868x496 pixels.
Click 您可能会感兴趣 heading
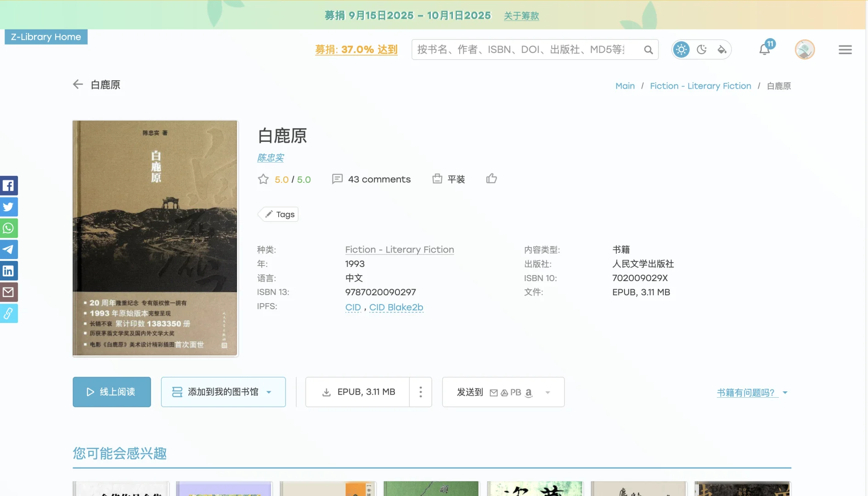[119, 454]
